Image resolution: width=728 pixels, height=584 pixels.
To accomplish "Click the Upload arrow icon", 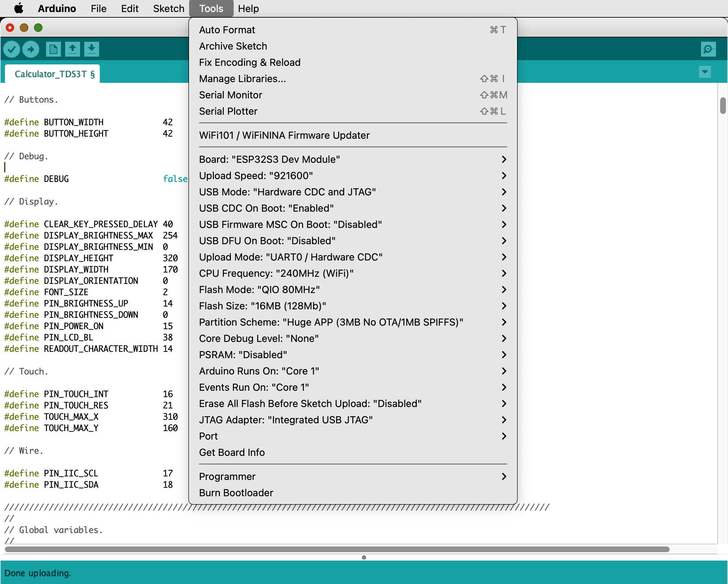I will click(31, 49).
